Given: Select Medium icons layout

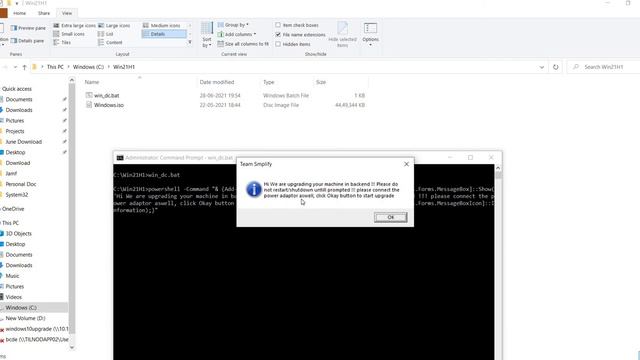Looking at the screenshot, I should pyautogui.click(x=162, y=25).
